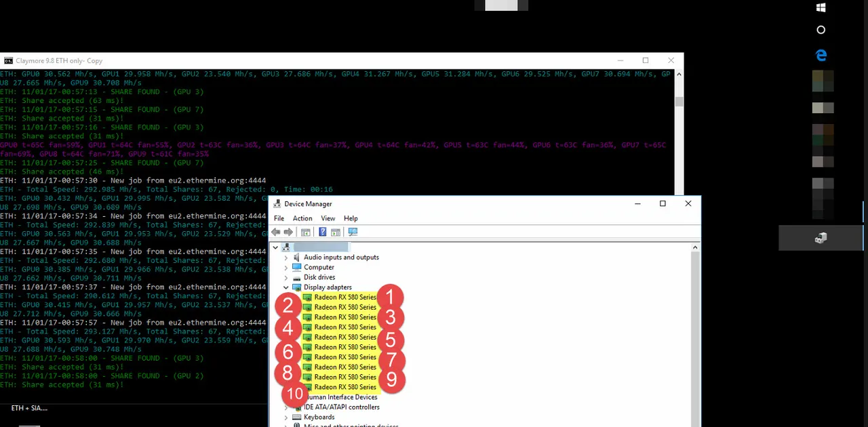Select the IDE ATA/ATAPI controllers row
Screen dimensions: 868x427
pyautogui.click(x=341, y=407)
